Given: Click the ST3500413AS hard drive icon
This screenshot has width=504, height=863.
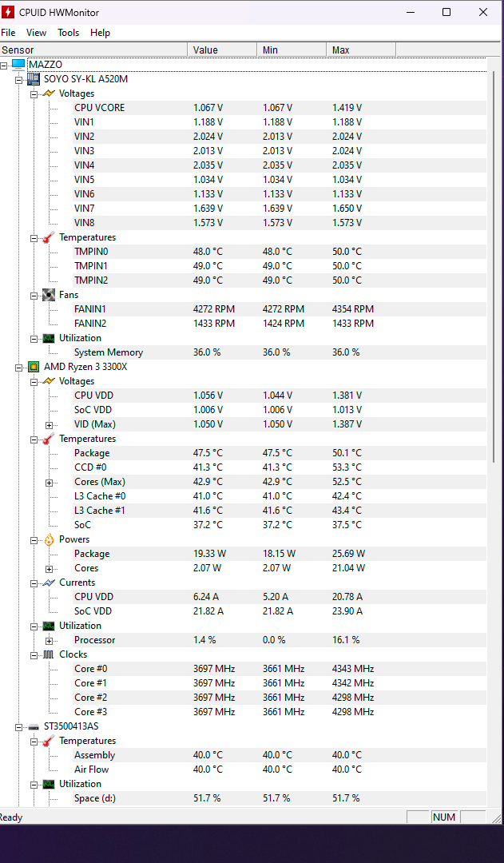Looking at the screenshot, I should pos(34,726).
